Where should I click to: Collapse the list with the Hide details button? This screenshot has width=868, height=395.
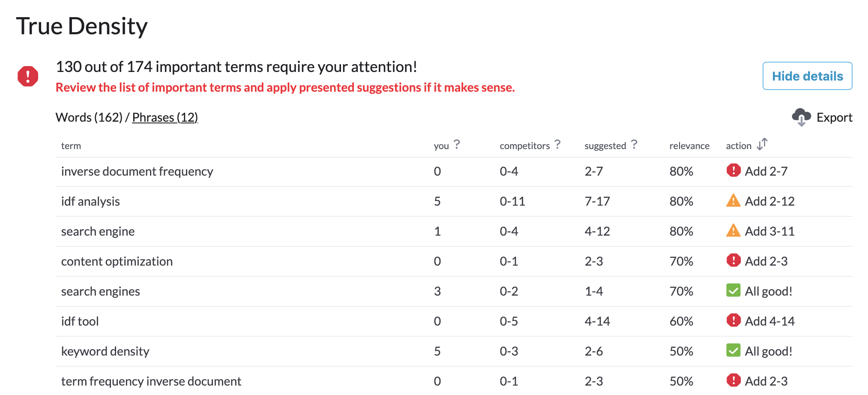click(x=807, y=76)
